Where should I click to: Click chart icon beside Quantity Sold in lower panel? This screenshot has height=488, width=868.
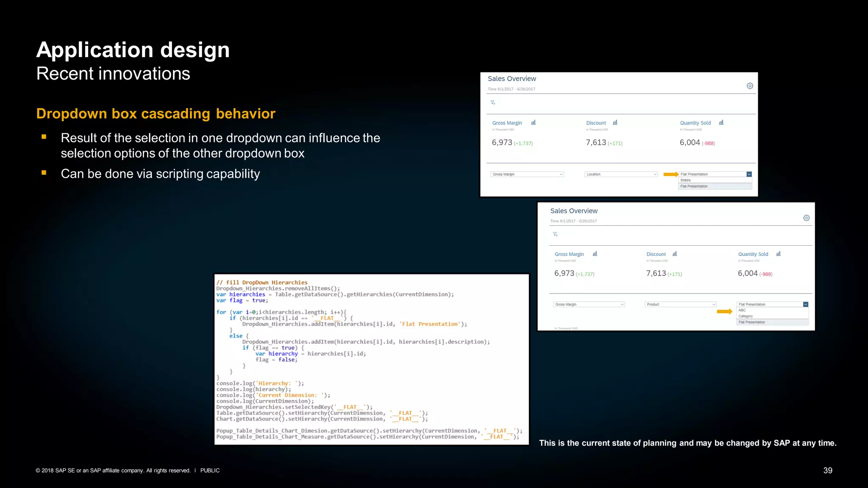(x=778, y=254)
